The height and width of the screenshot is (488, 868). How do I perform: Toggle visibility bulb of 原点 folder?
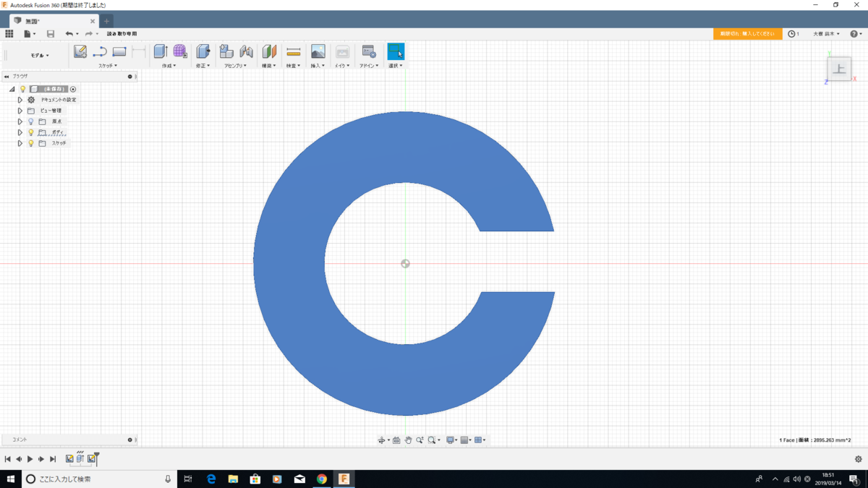(x=31, y=121)
